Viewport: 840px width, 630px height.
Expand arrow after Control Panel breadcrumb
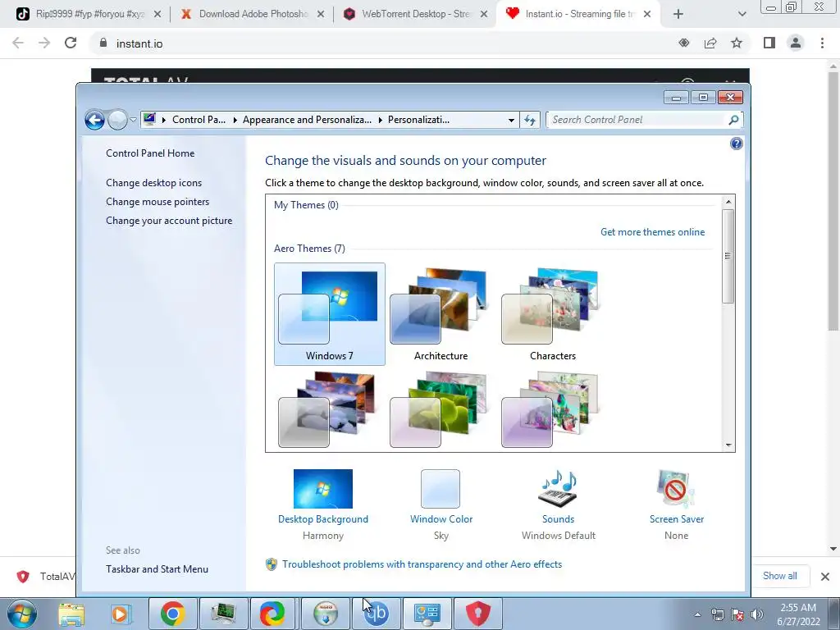pos(235,120)
